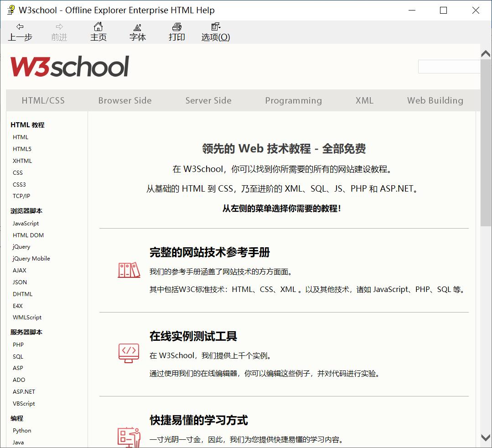
Task: Open the JavaScript tutorial link
Action: tap(26, 223)
